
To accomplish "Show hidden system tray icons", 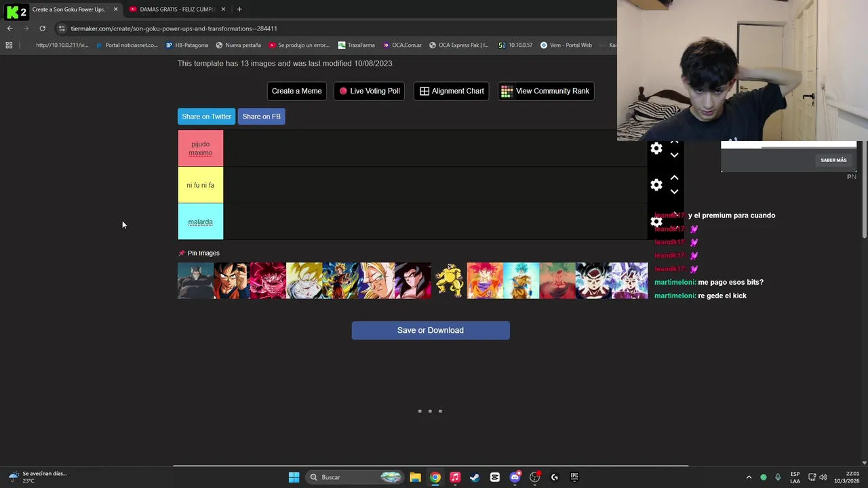I will coord(749,477).
